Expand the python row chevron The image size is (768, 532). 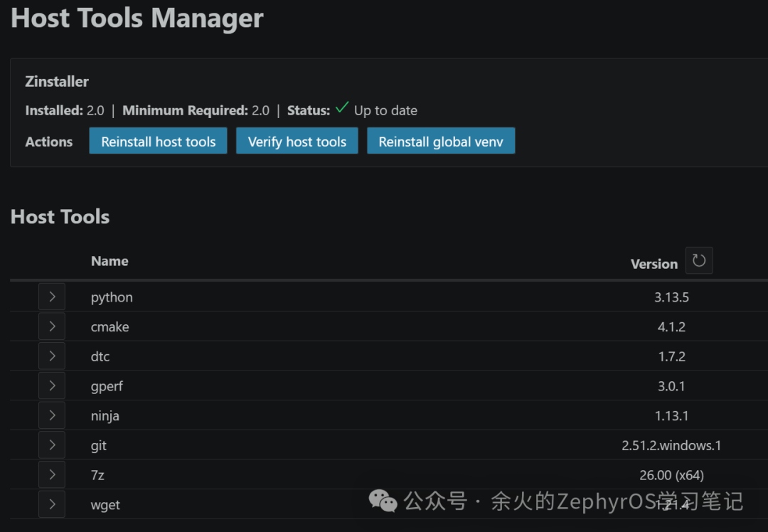tap(52, 297)
